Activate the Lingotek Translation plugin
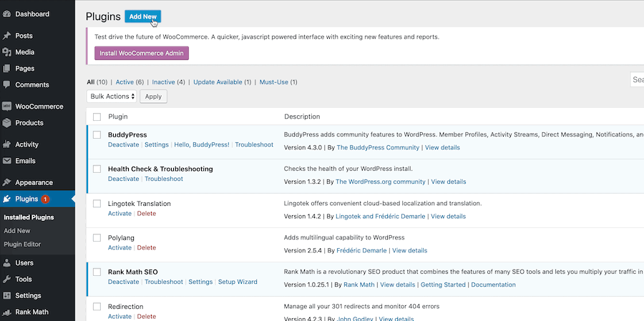644x321 pixels. (x=119, y=213)
